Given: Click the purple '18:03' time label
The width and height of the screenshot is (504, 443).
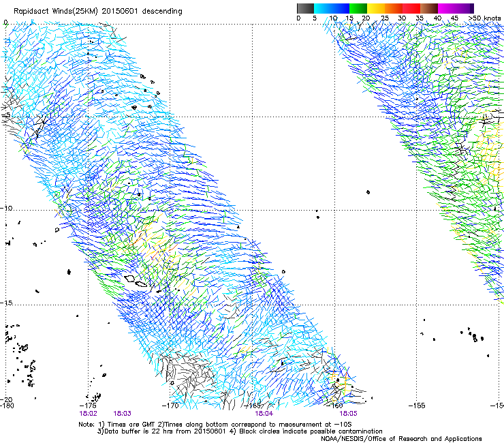Looking at the screenshot, I should 122,414.
